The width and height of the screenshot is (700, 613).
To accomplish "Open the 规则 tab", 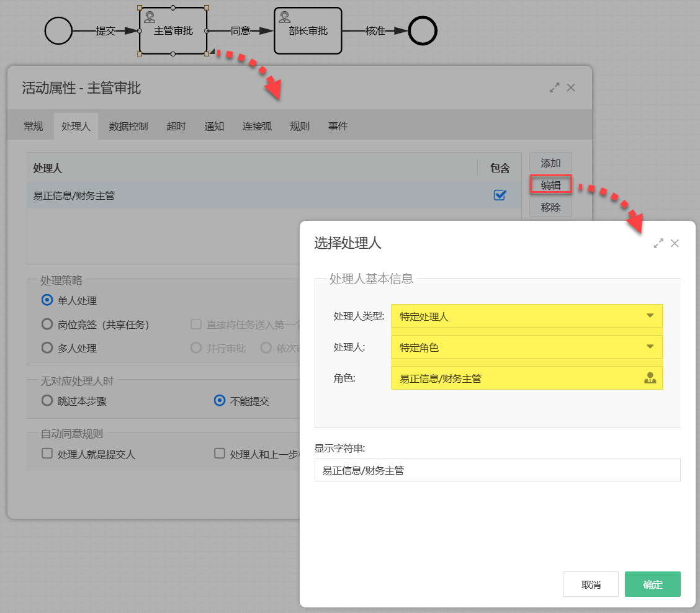I will 300,125.
